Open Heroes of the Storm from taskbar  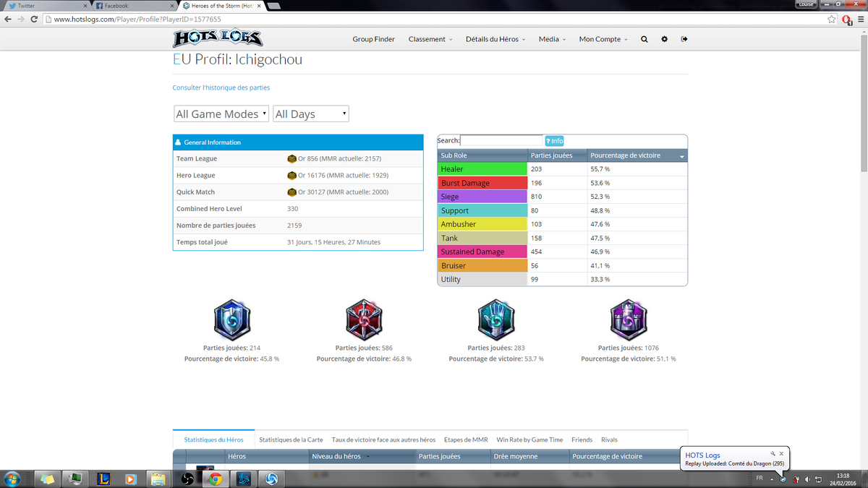(271, 479)
